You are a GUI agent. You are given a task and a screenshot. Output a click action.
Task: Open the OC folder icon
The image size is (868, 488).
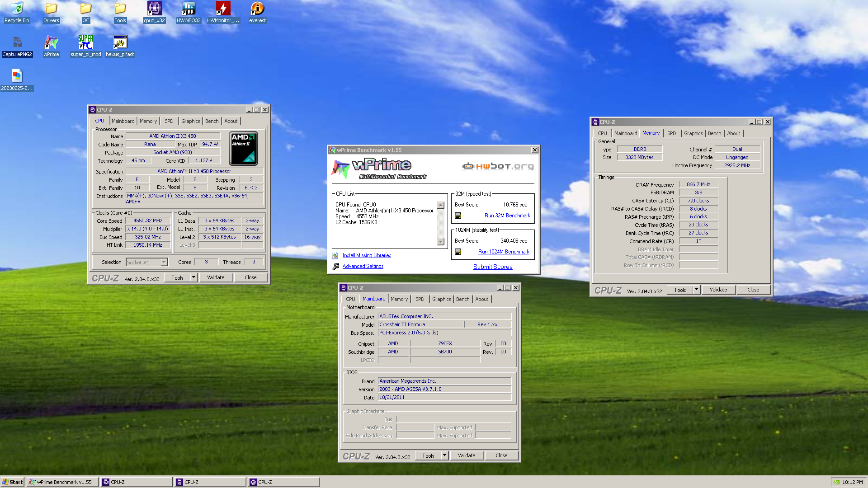pyautogui.click(x=85, y=12)
